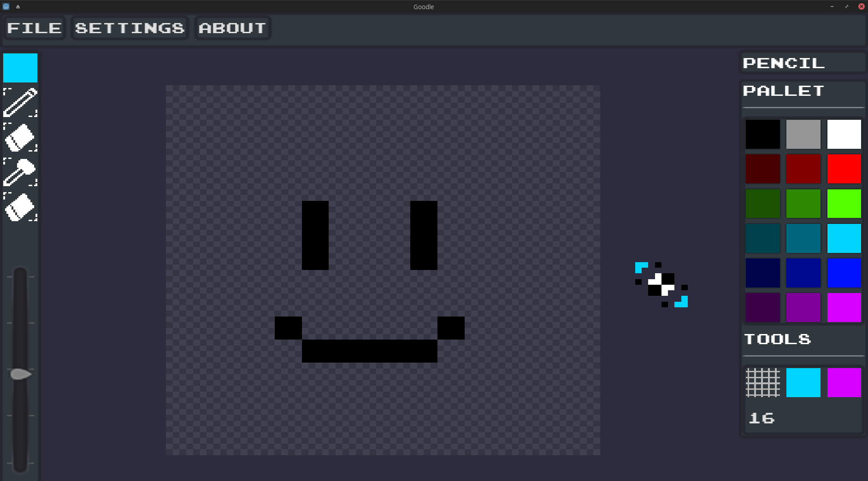Viewport: 868px width, 481px height.
Task: Click the grid icon in the Tools panel
Action: 762,383
